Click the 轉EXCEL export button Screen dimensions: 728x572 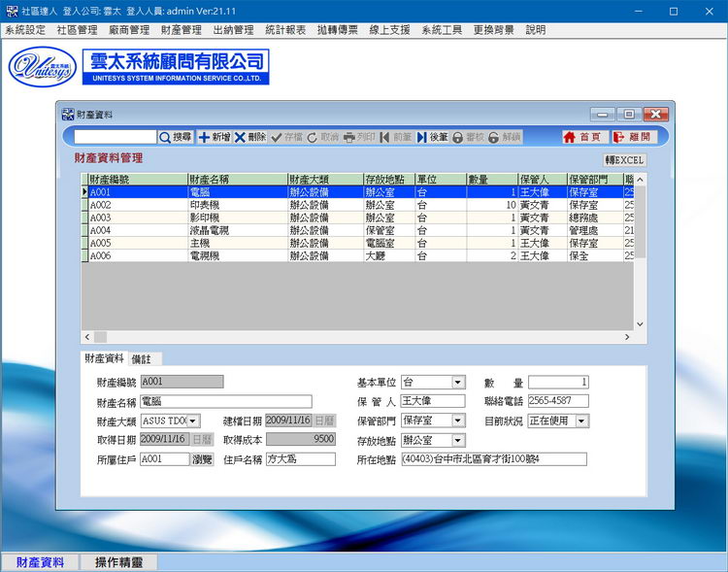(624, 159)
